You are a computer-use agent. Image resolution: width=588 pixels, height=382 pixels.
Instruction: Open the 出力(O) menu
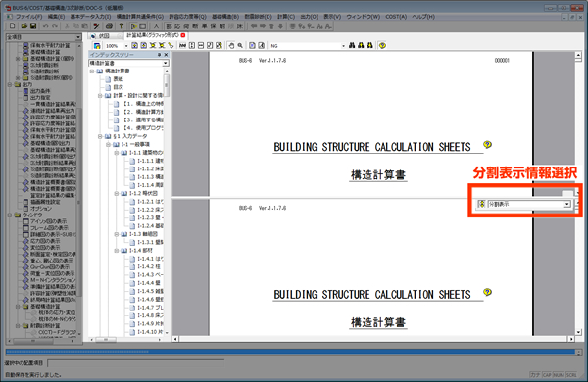pyautogui.click(x=309, y=17)
